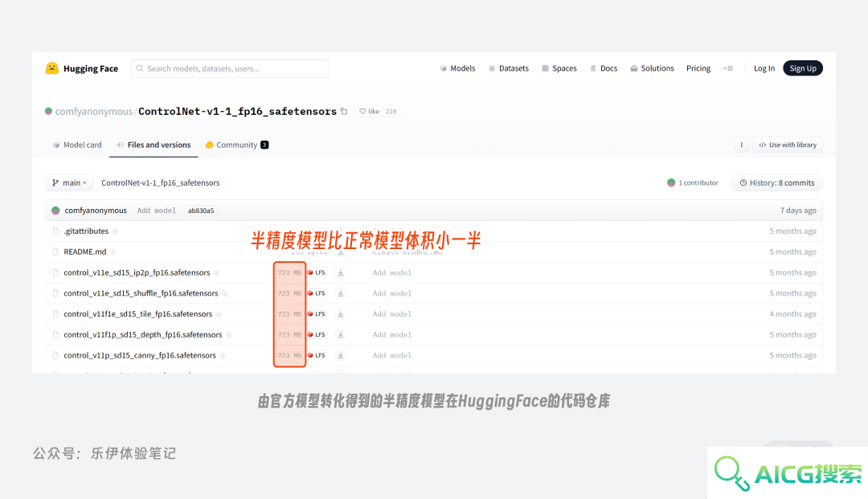Screen dimensions: 868x499
Task: Open control_v11e_sd15_shuffle_fp16.safetensors file
Action: click(141, 293)
